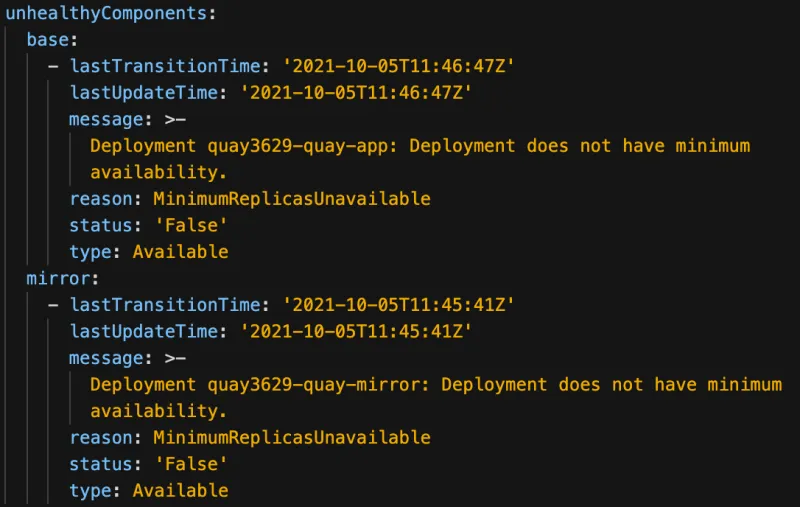This screenshot has width=800, height=507.
Task: Click the '2021-10-05T11:45:41Z' lastTransitionTime value
Action: [399, 304]
